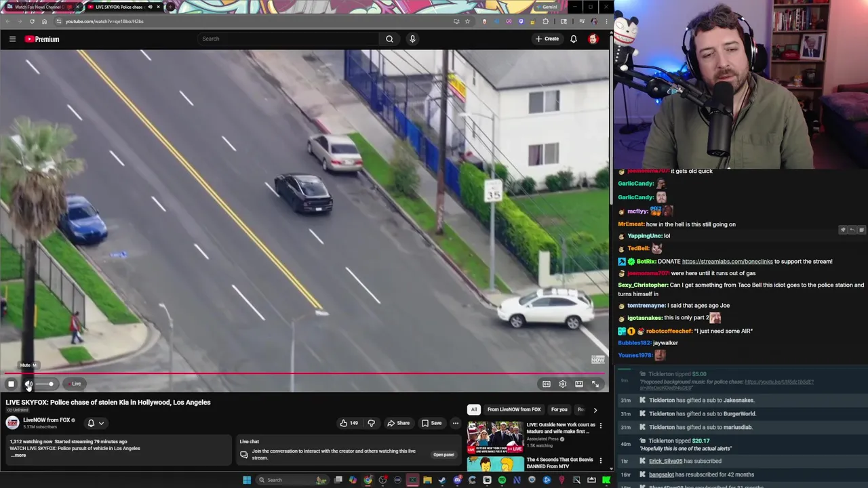Select the All recommendations chip
Viewport: 868px width, 488px height.
(474, 409)
